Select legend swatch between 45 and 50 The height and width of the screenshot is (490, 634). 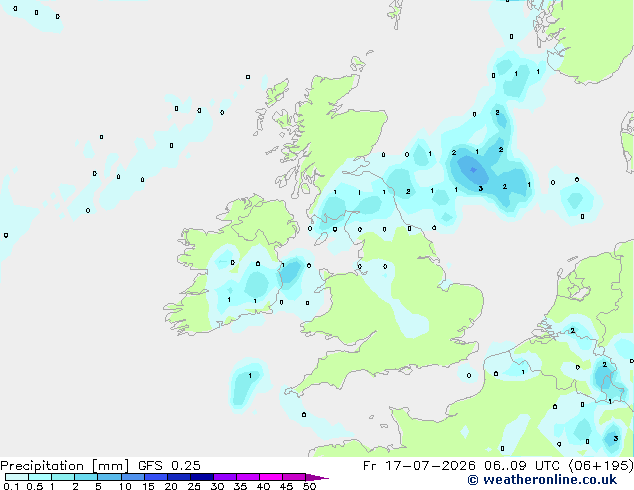294,477
